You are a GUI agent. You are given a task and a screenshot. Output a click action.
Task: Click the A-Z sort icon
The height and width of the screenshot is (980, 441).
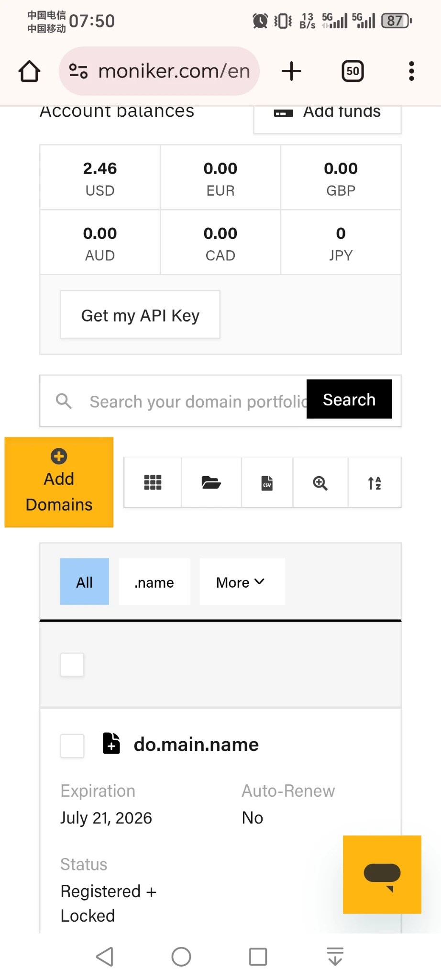[374, 483]
